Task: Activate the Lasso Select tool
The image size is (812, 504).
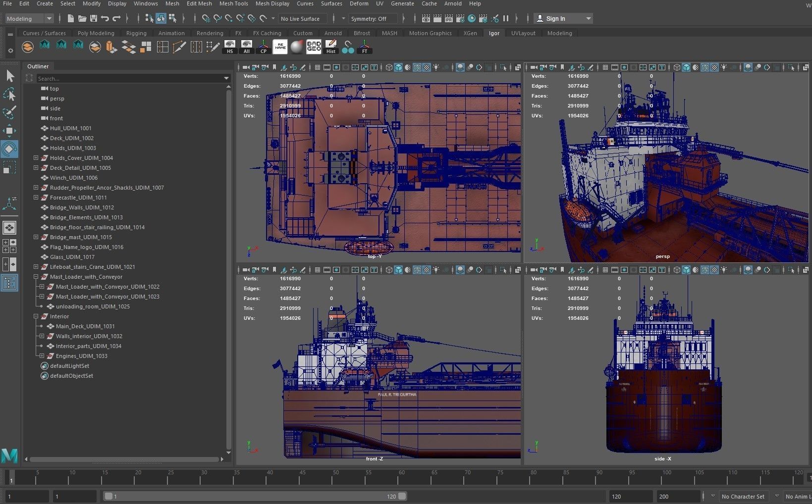Action: click(9, 94)
